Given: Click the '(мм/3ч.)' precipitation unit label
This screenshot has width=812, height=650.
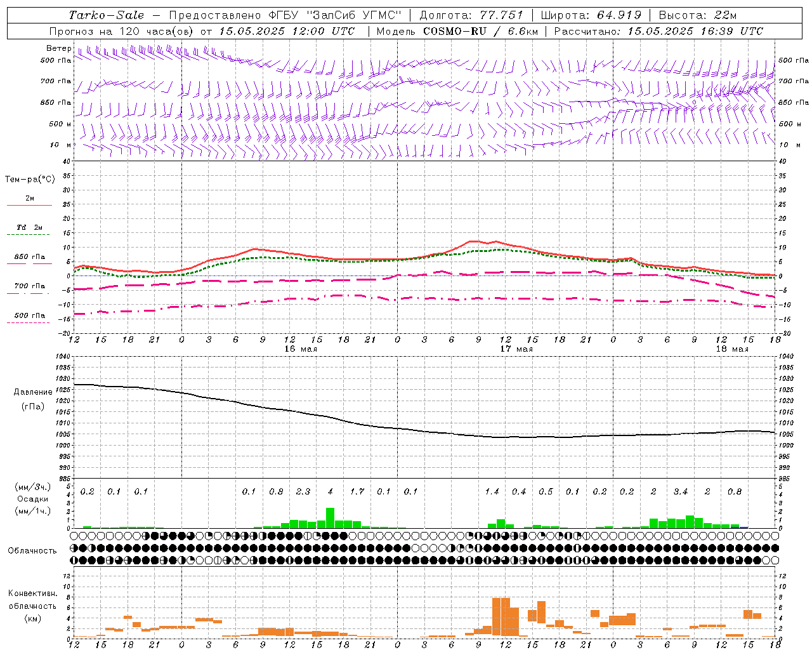Looking at the screenshot, I should tap(32, 487).
